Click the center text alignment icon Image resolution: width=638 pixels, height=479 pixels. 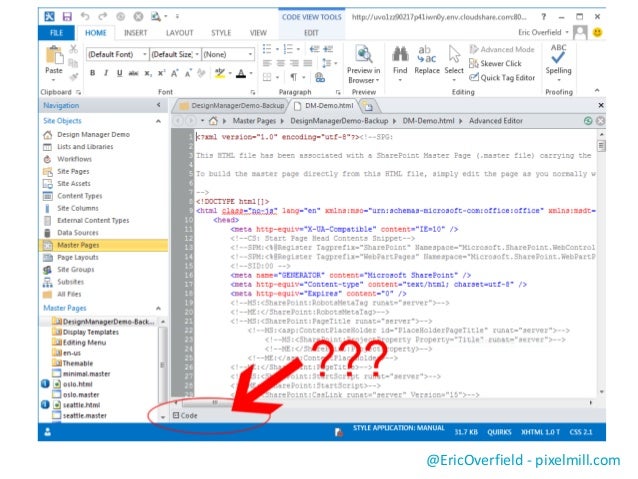[281, 63]
